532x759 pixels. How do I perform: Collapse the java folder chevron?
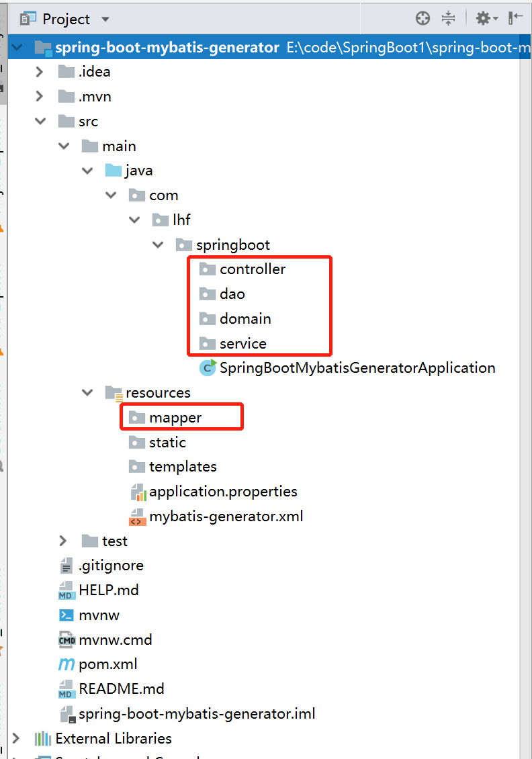(x=87, y=171)
